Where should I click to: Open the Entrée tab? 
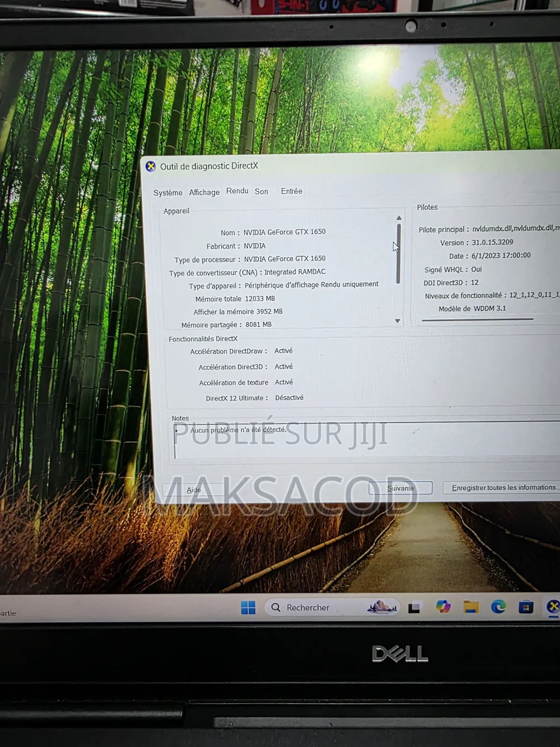click(292, 191)
